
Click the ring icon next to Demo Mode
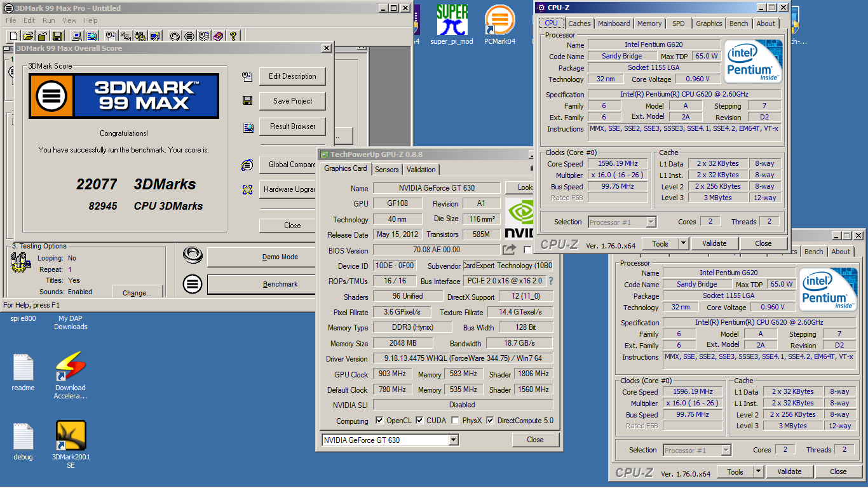192,255
